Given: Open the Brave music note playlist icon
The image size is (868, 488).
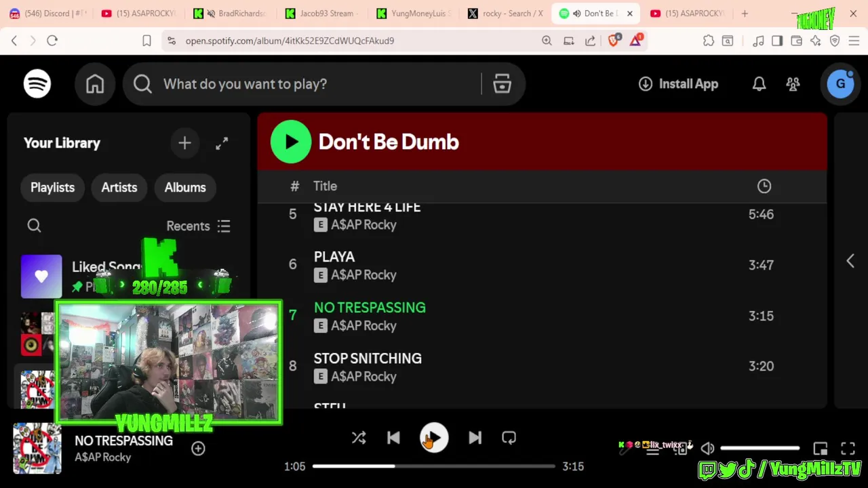Looking at the screenshot, I should click(x=758, y=41).
